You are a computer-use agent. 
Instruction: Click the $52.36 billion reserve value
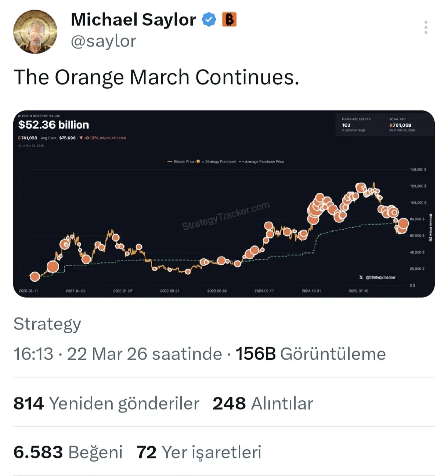pos(54,125)
